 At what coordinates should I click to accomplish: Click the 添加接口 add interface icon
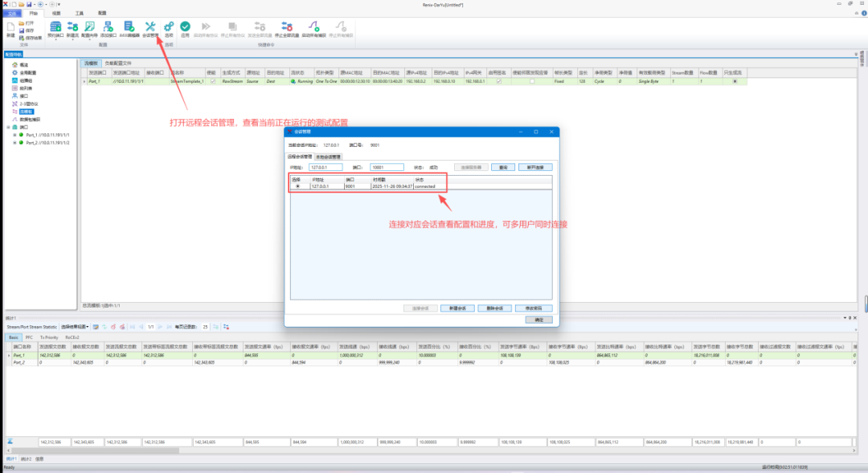(x=109, y=27)
